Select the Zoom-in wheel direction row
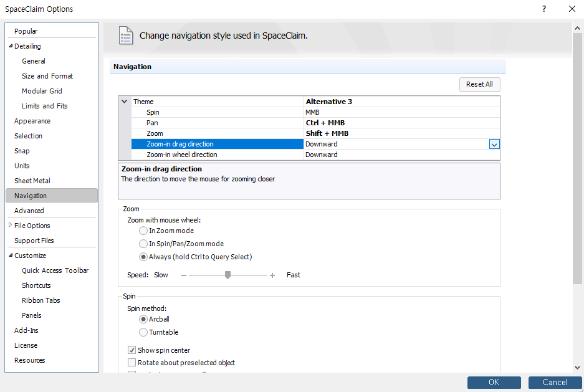584x392 pixels. point(315,155)
